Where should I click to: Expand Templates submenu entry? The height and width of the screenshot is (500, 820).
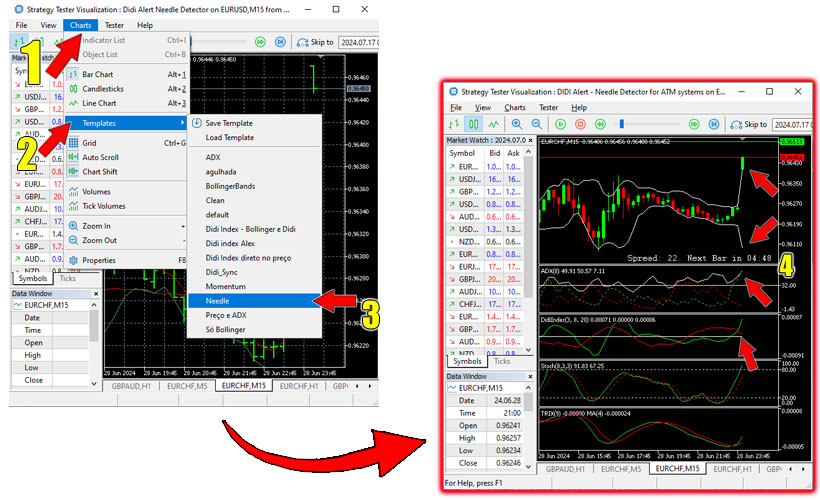(126, 123)
